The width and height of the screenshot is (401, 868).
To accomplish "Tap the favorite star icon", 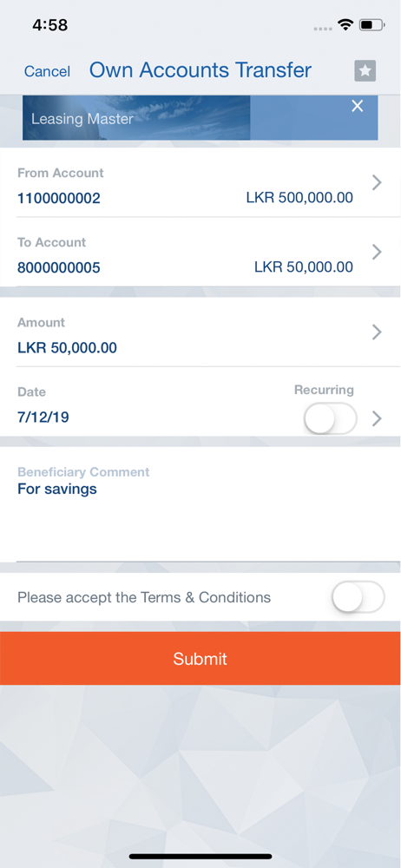I will (x=365, y=71).
